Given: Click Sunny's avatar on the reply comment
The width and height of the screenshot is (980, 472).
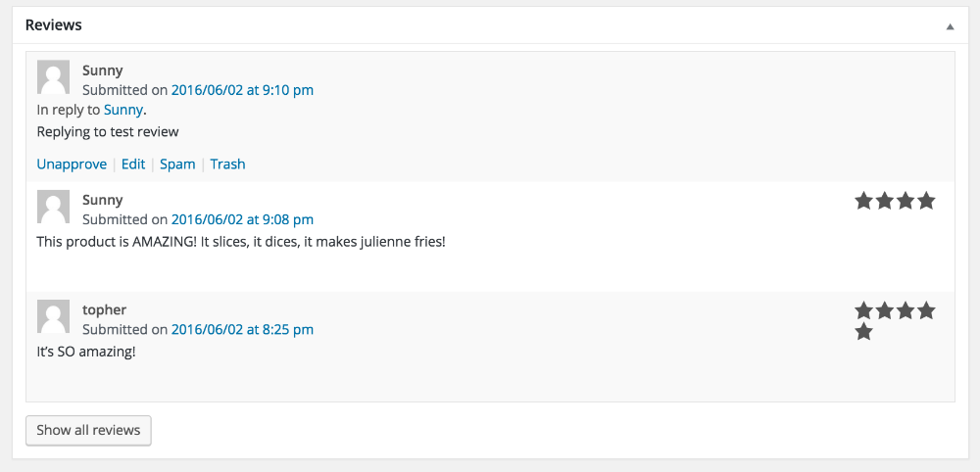Looking at the screenshot, I should pos(53,76).
